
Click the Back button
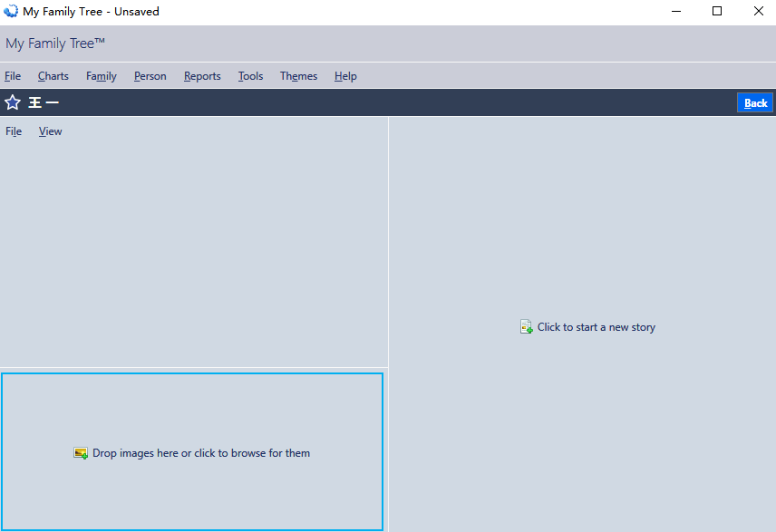pos(755,103)
